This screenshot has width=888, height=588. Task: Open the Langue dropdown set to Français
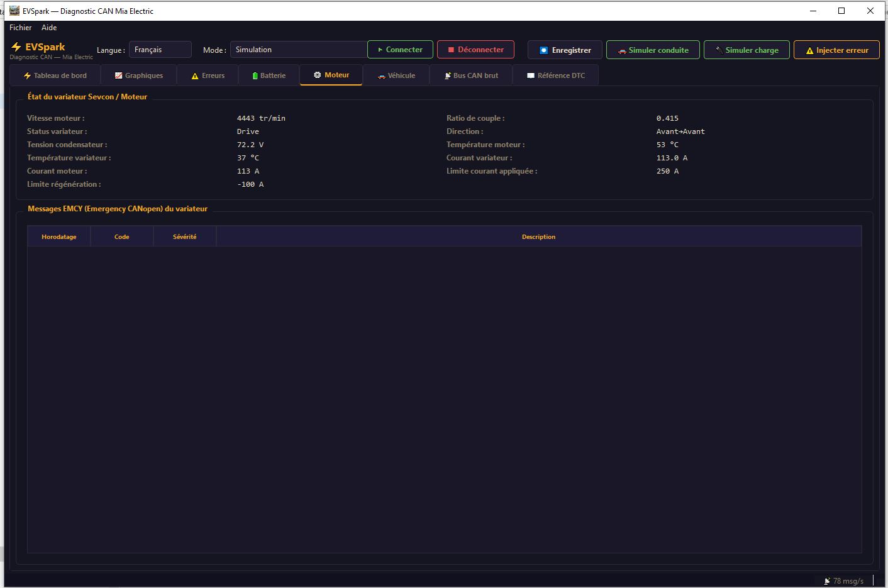[x=160, y=50]
